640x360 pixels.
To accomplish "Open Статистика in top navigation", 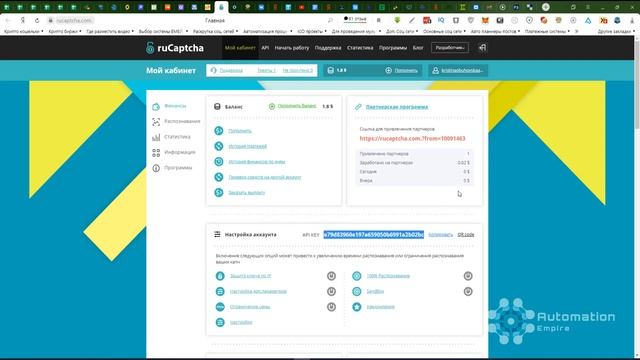I will tap(360, 48).
